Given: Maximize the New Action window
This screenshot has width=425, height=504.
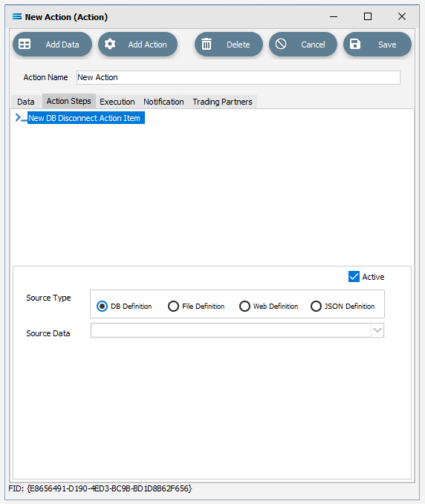Looking at the screenshot, I should [x=368, y=16].
